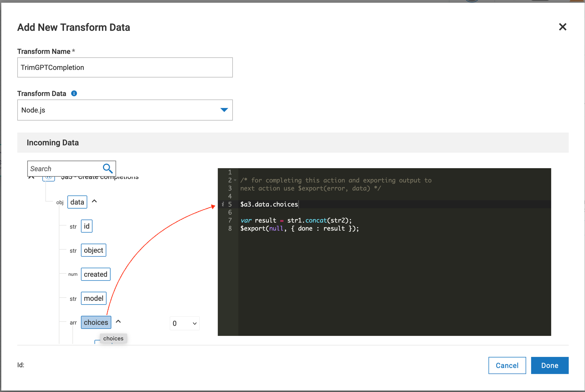Open the array index 0 dropdown

(x=185, y=323)
